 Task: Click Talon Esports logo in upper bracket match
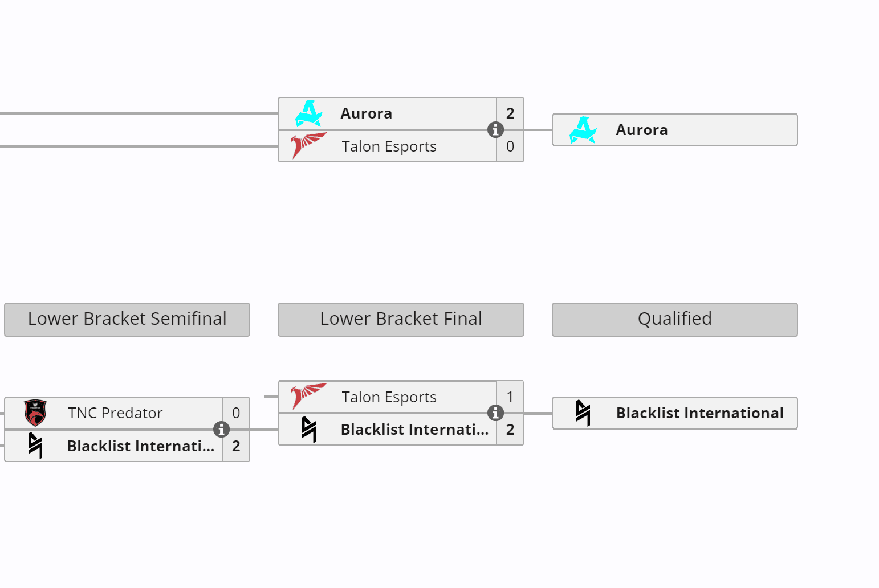coord(308,146)
